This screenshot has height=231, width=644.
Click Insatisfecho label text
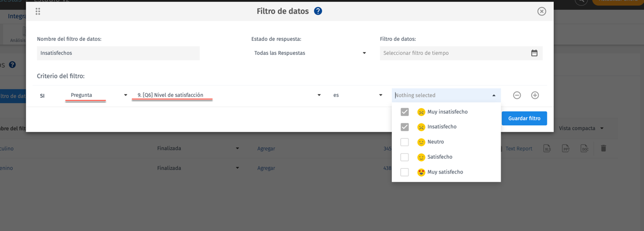442,127
